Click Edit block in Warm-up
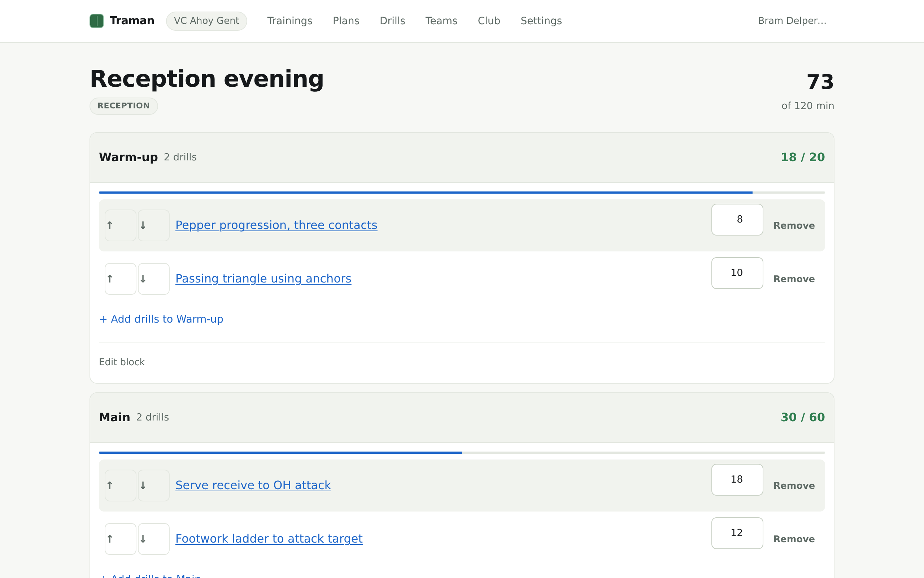 [x=122, y=362]
